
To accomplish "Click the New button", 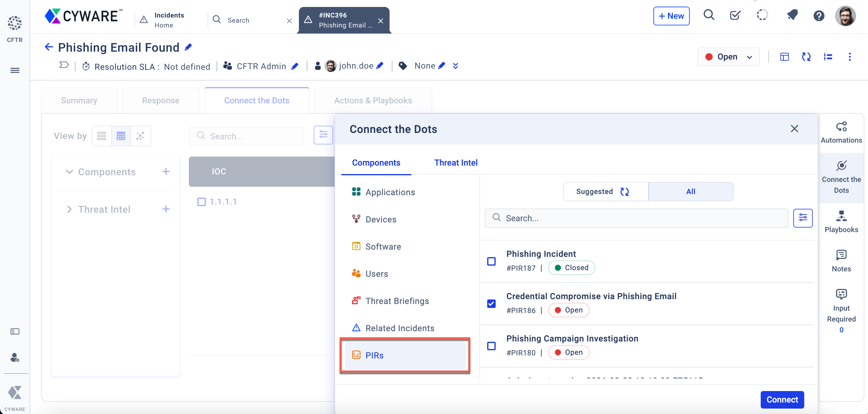I will 671,16.
